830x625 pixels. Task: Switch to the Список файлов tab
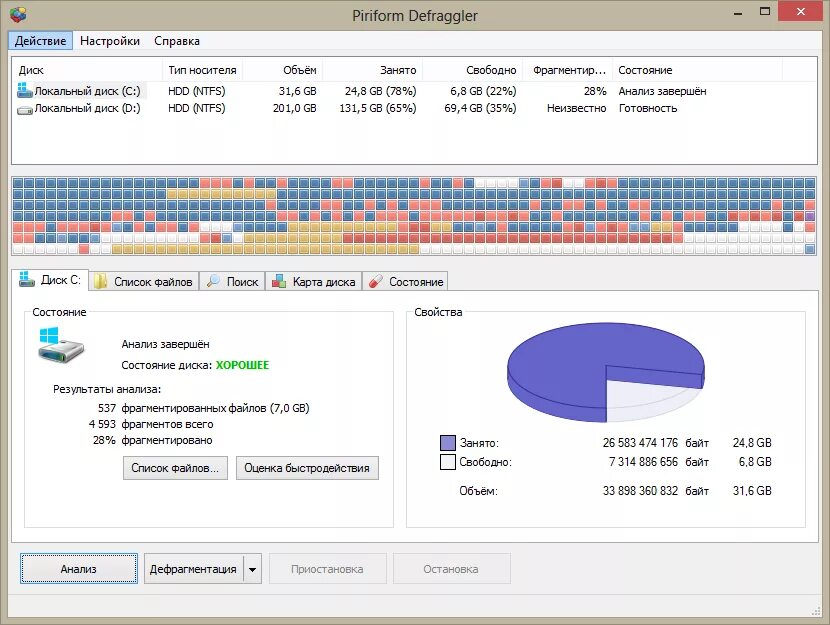click(x=144, y=282)
